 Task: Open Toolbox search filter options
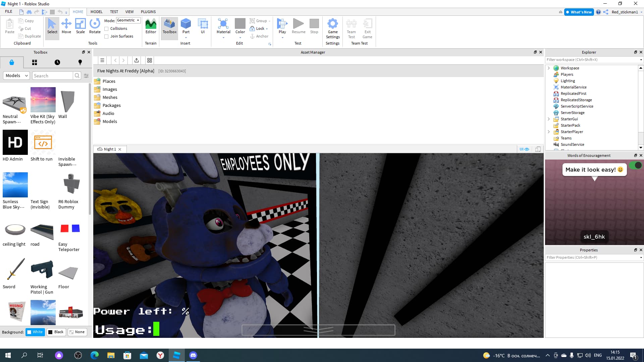pos(86,76)
